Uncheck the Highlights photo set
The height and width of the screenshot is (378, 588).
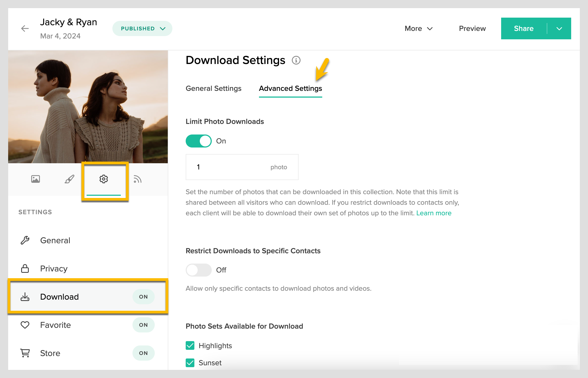[x=190, y=345]
